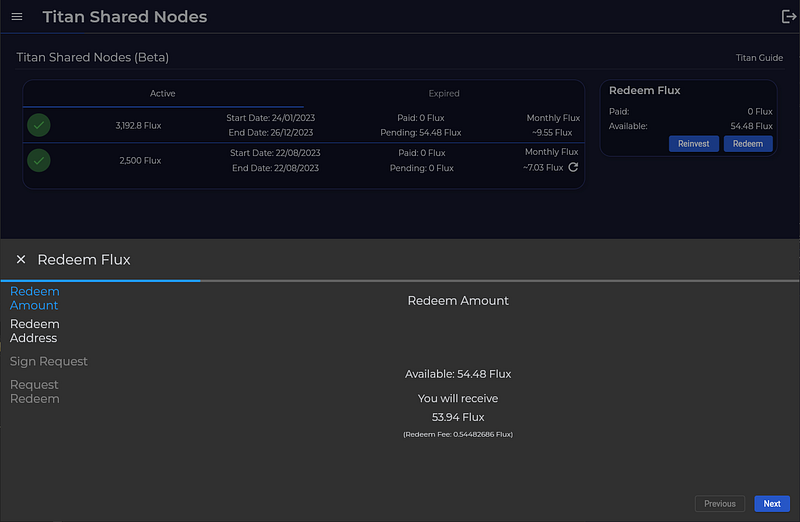Switch to the Expired tab
This screenshot has width=800, height=522.
(x=444, y=93)
